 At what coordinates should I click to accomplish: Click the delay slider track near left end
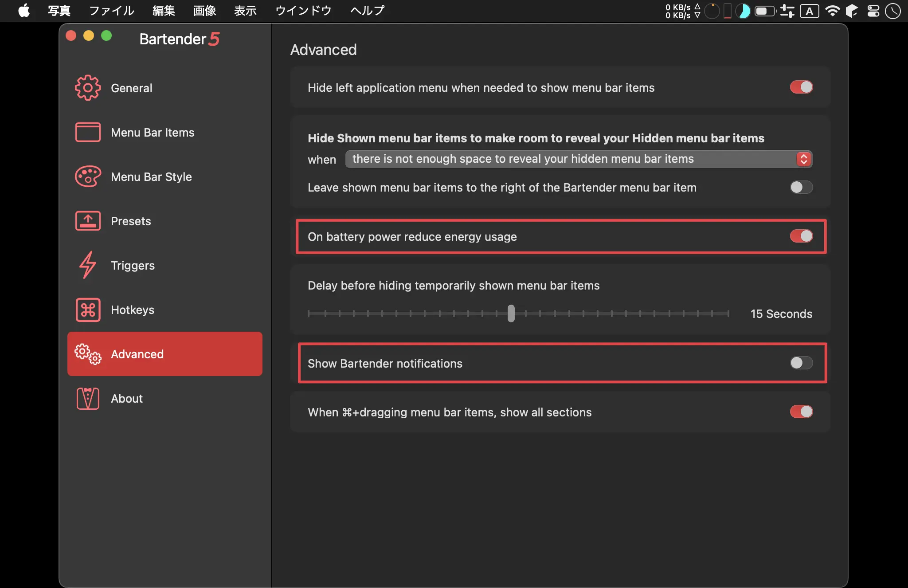(325, 314)
